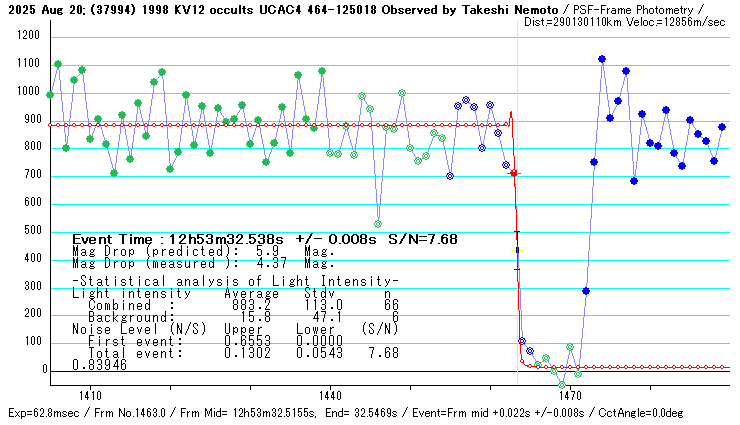Select the green dip point near 530

(x=378, y=224)
